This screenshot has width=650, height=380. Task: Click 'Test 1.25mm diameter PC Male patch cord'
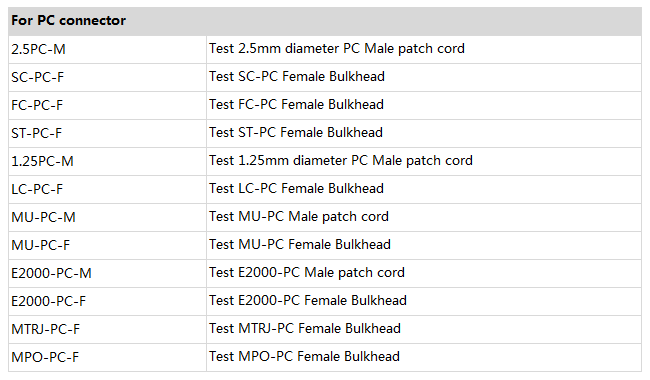point(341,160)
